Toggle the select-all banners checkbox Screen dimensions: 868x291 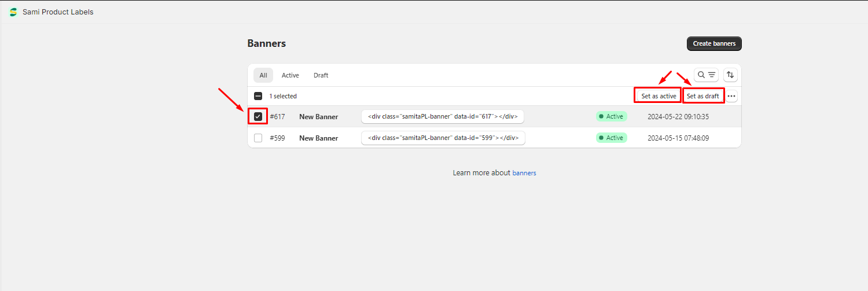coord(258,96)
